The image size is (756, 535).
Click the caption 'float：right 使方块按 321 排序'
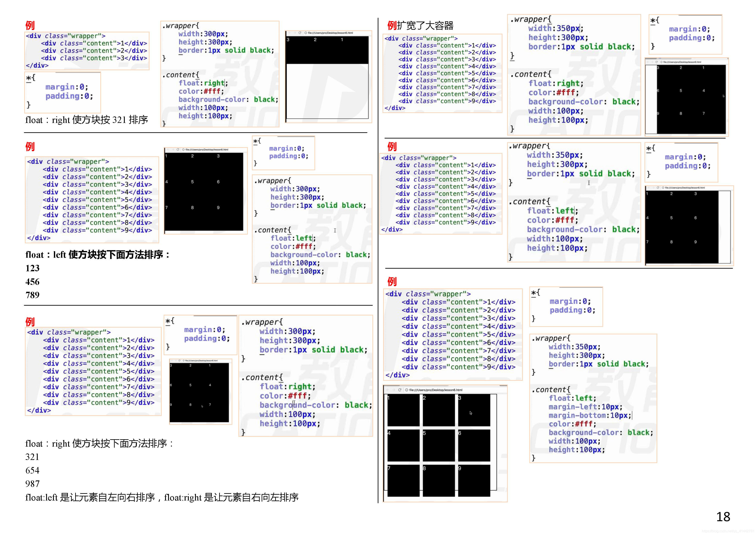(87, 120)
